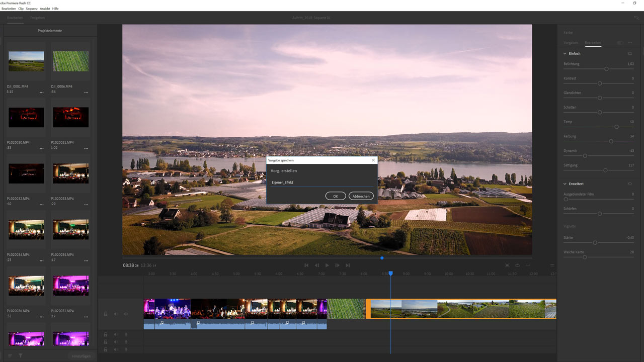Open options menu for DJI_0001.MP4
The image size is (644, 362).
(42, 93)
